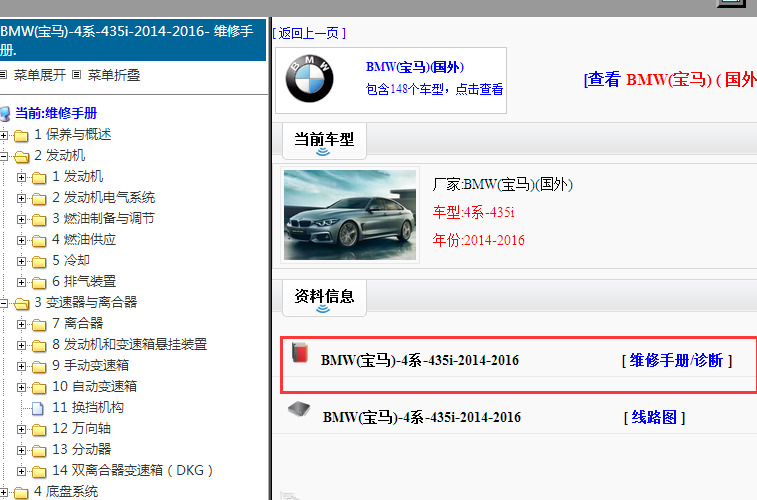Open the 线路图 link
Screen dimensions: 757x500
(654, 417)
